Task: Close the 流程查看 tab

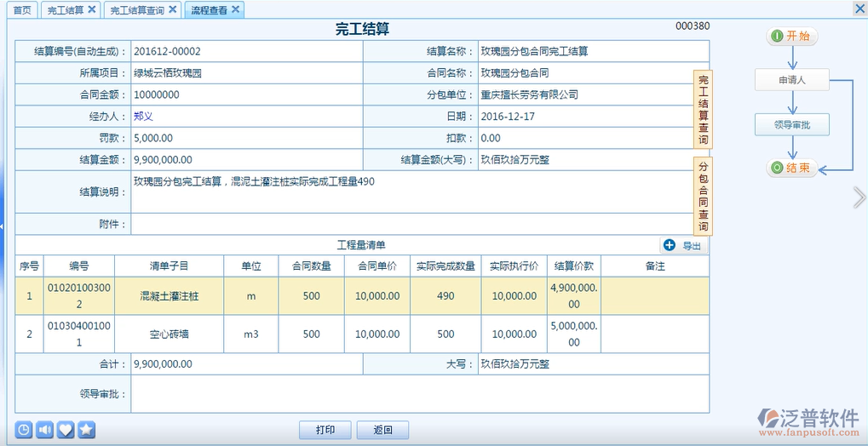Action: pos(235,9)
